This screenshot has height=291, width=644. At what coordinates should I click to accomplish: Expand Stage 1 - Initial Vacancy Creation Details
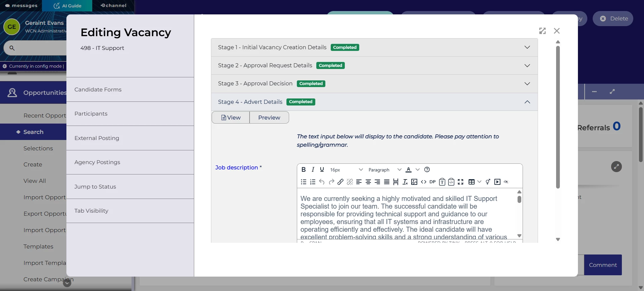click(374, 48)
